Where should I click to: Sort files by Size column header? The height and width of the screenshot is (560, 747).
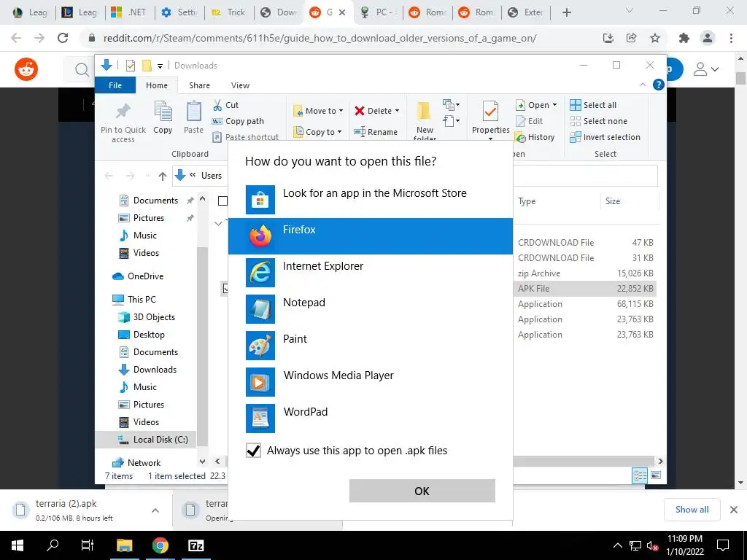point(613,201)
